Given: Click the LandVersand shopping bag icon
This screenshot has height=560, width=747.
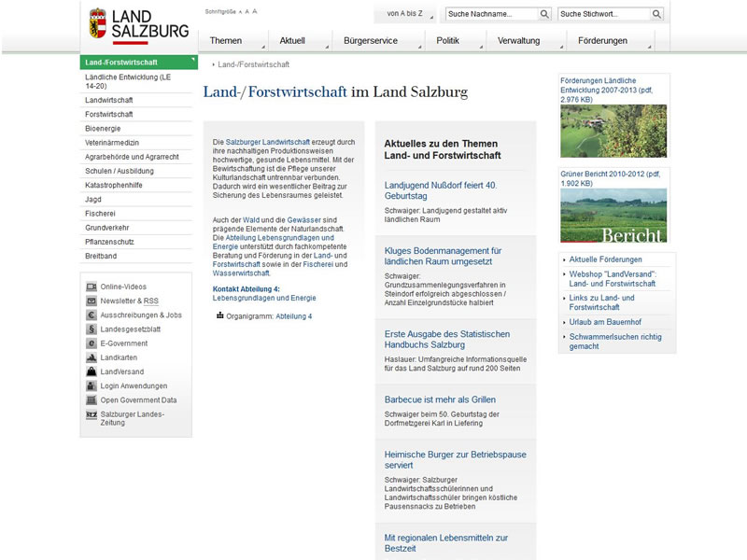Looking at the screenshot, I should click(x=92, y=371).
